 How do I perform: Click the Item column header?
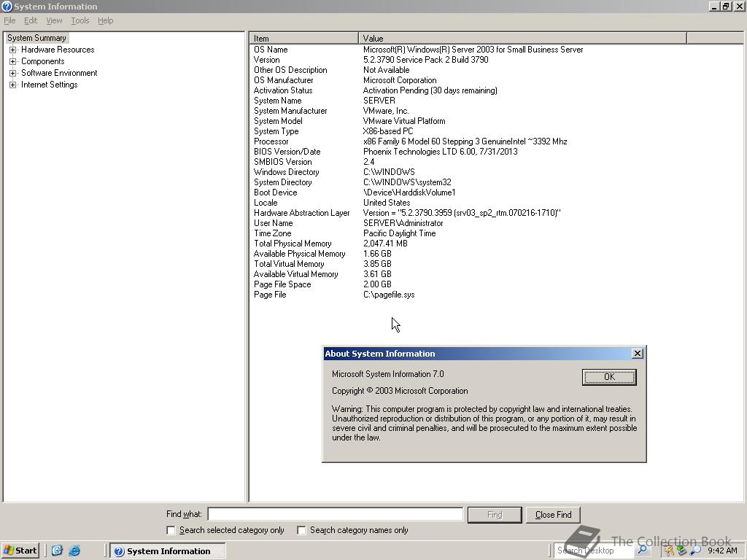coord(304,39)
